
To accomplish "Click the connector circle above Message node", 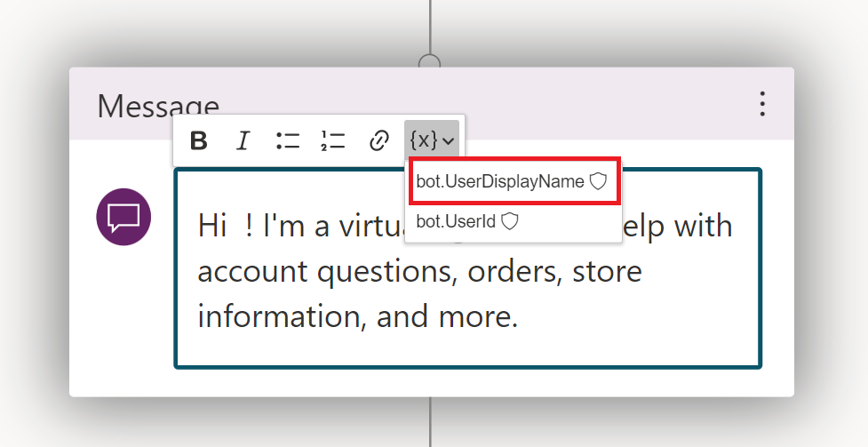I will [x=430, y=61].
